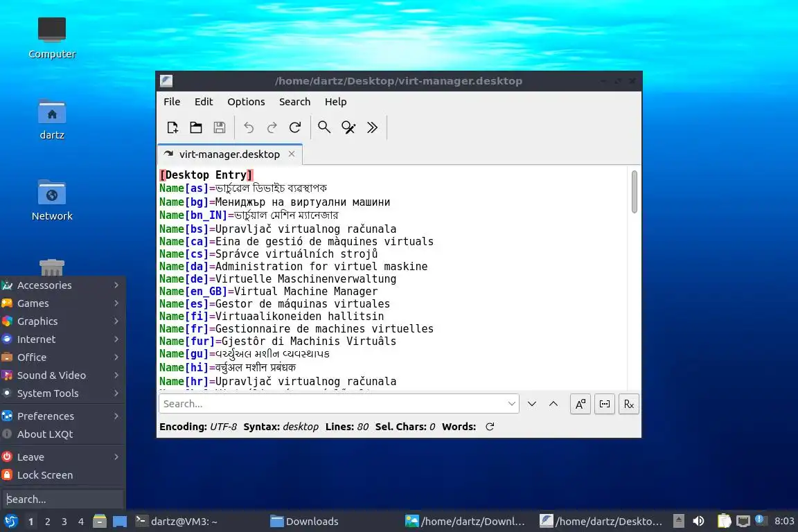Image resolution: width=798 pixels, height=532 pixels.
Task: Expand the Sound & Video submenu
Action: coord(62,375)
